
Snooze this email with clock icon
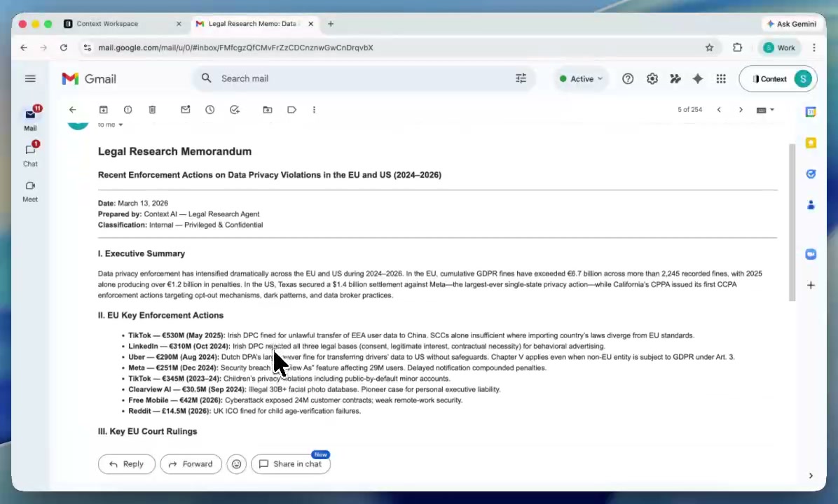coord(210,109)
